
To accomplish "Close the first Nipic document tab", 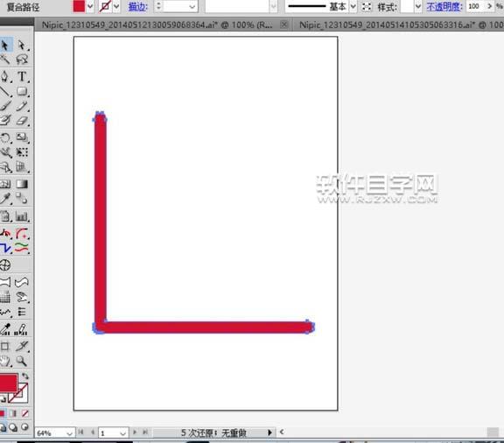I will 284,25.
